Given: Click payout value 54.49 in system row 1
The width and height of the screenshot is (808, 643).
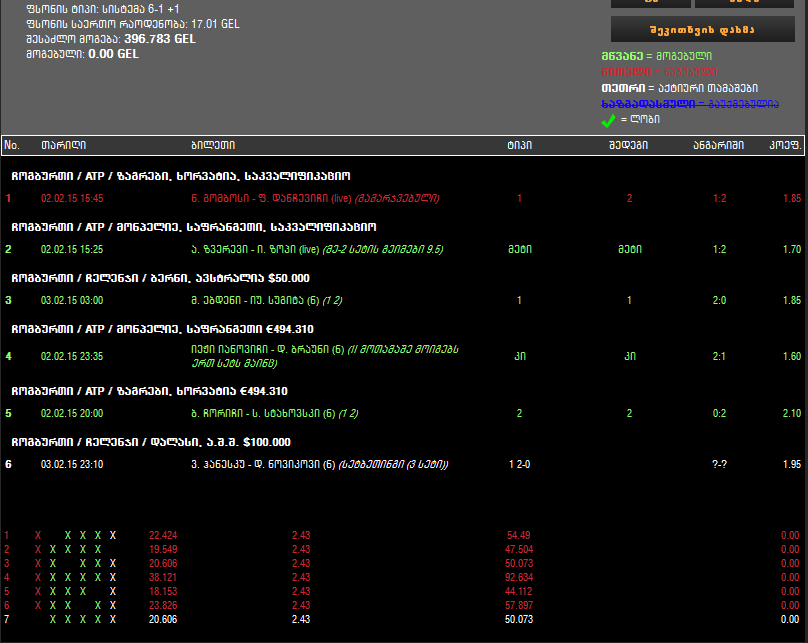Looking at the screenshot, I should click(518, 535).
